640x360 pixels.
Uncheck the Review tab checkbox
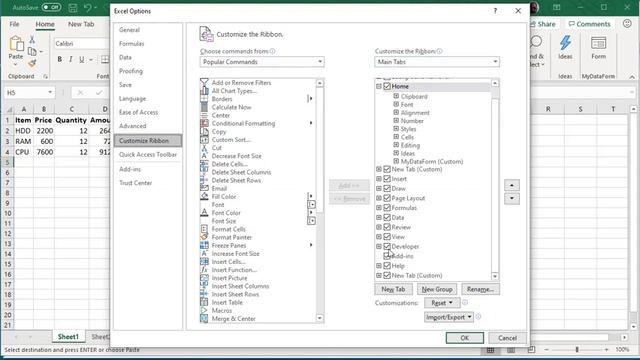(x=387, y=227)
